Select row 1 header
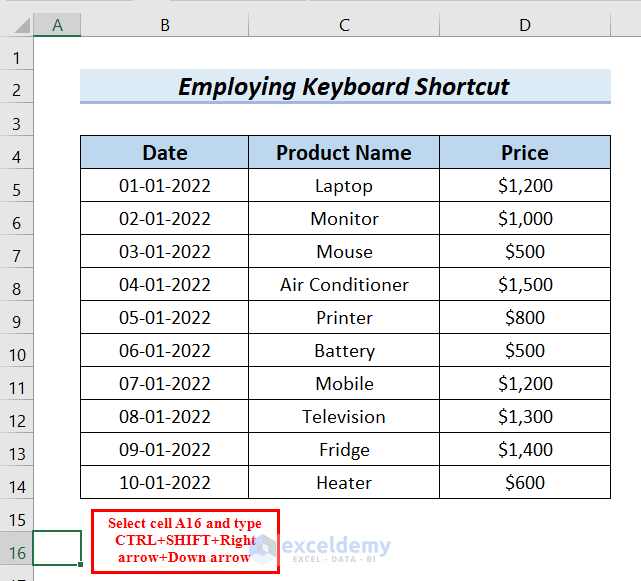 pos(16,54)
